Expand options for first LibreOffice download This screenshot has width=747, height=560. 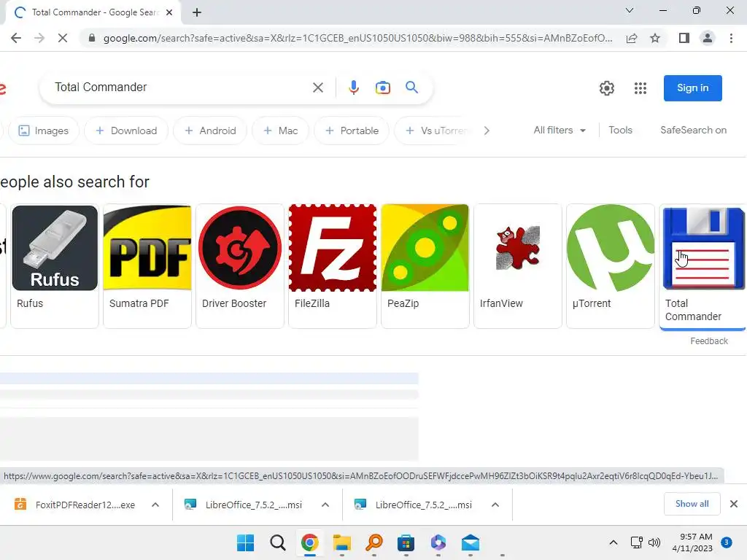tap(325, 505)
